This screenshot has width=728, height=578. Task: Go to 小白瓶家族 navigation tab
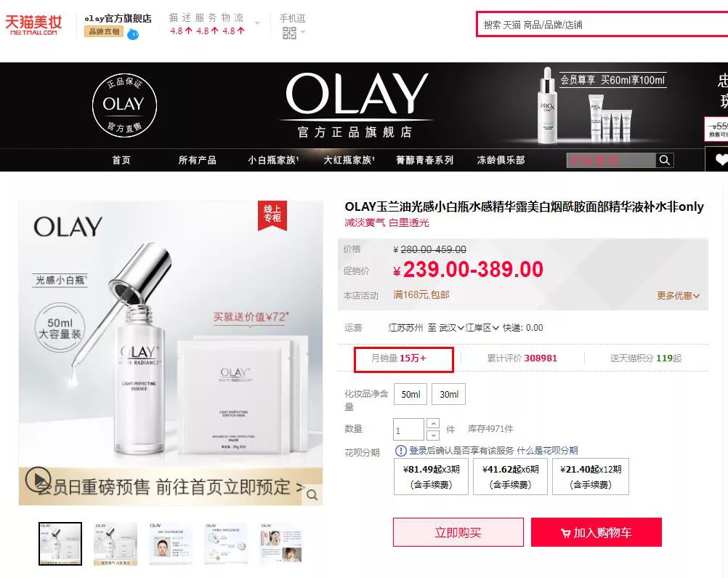coord(273,160)
